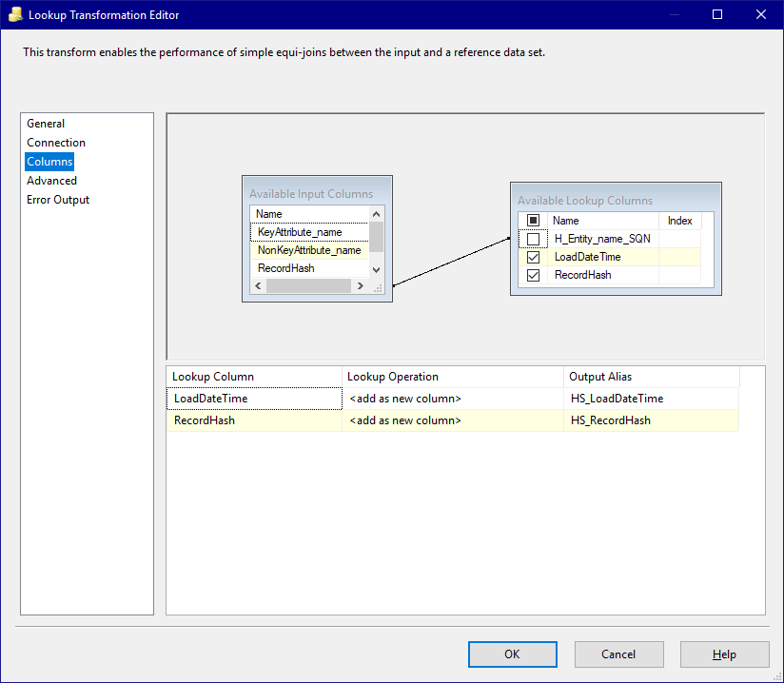The image size is (784, 683).
Task: Open the General page
Action: tap(46, 124)
